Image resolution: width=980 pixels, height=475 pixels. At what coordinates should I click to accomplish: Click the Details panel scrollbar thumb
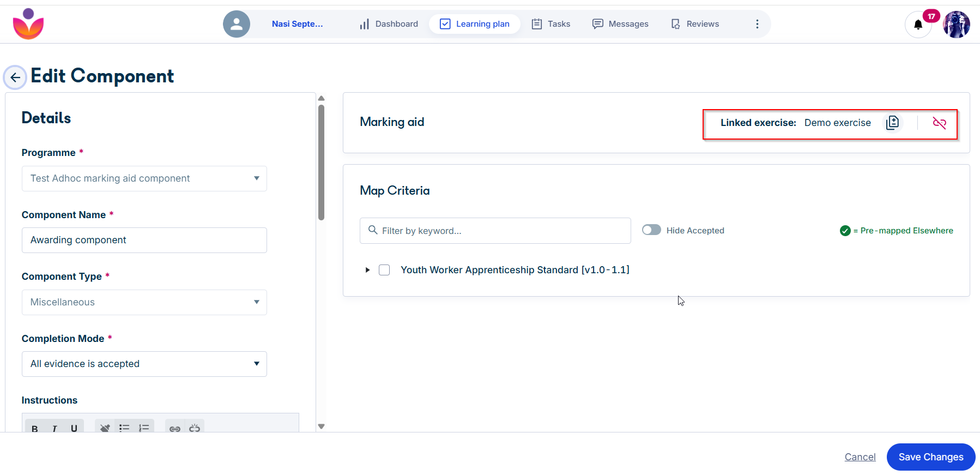(322, 162)
